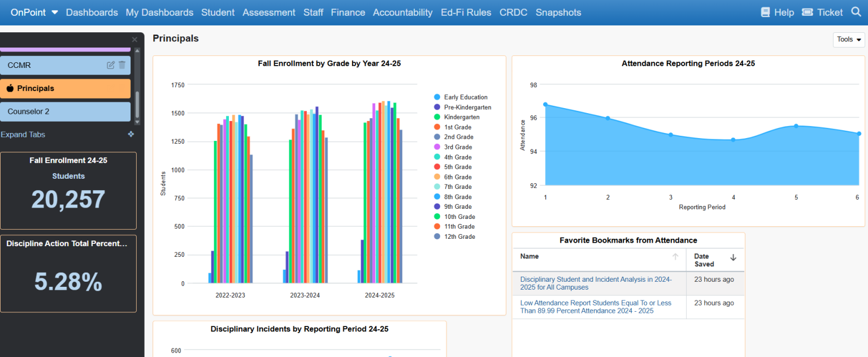This screenshot has width=868, height=357.
Task: Click the move handle next to Expand Tabs
Action: point(131,135)
